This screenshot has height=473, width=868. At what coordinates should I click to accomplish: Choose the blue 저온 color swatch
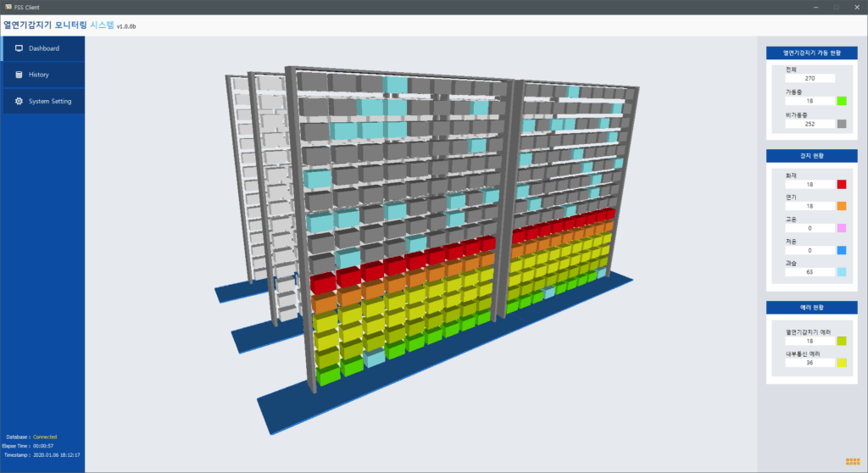[842, 250]
